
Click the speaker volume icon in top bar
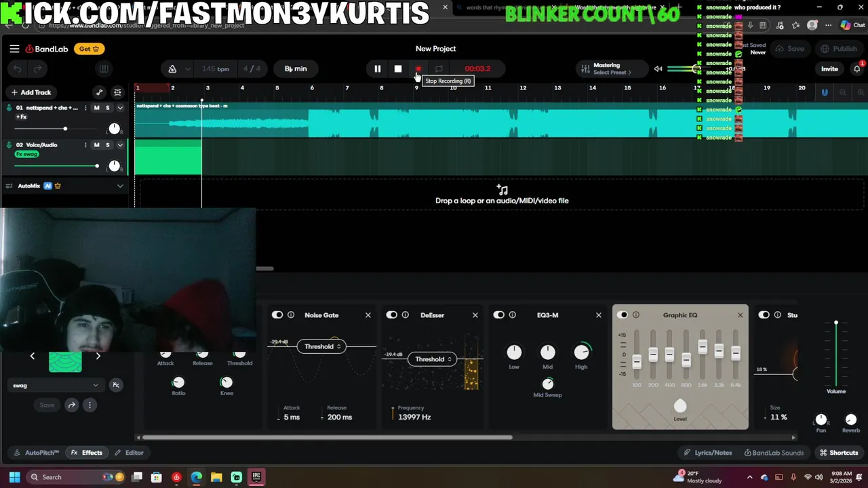click(x=658, y=68)
